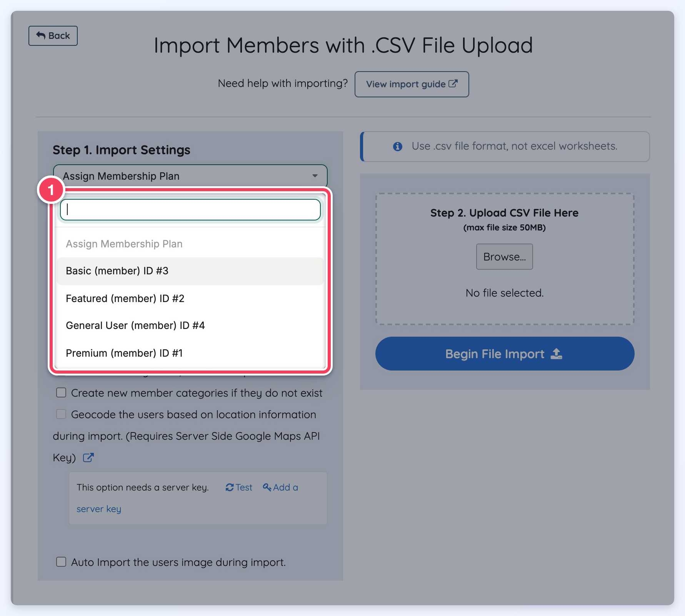Focus the membership plan search field
685x616 pixels.
click(190, 210)
